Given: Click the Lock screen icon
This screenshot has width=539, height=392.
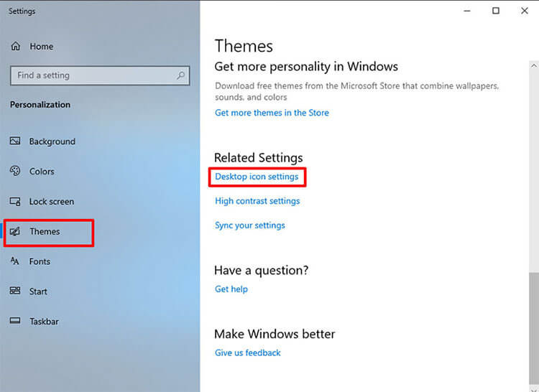Looking at the screenshot, I should click(15, 202).
